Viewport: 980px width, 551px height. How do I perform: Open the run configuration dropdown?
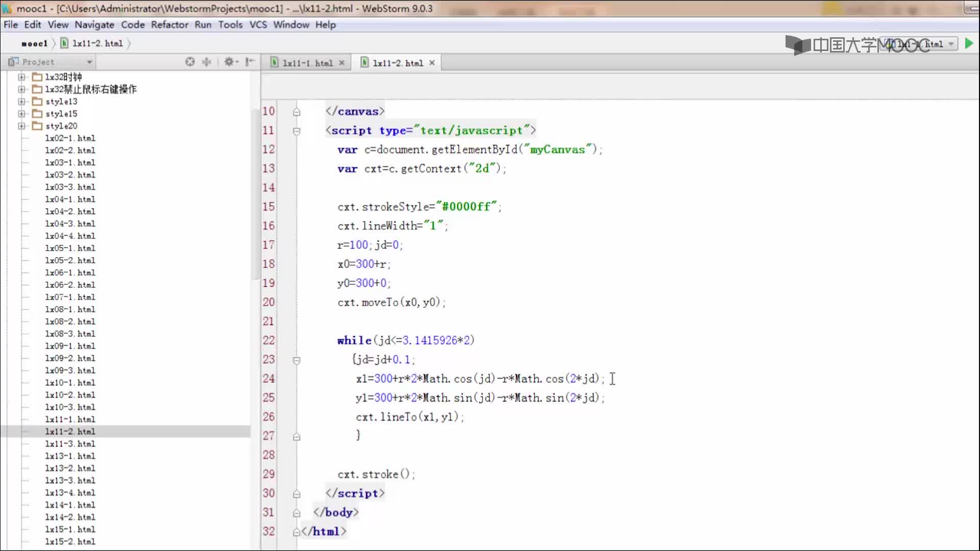coord(951,44)
